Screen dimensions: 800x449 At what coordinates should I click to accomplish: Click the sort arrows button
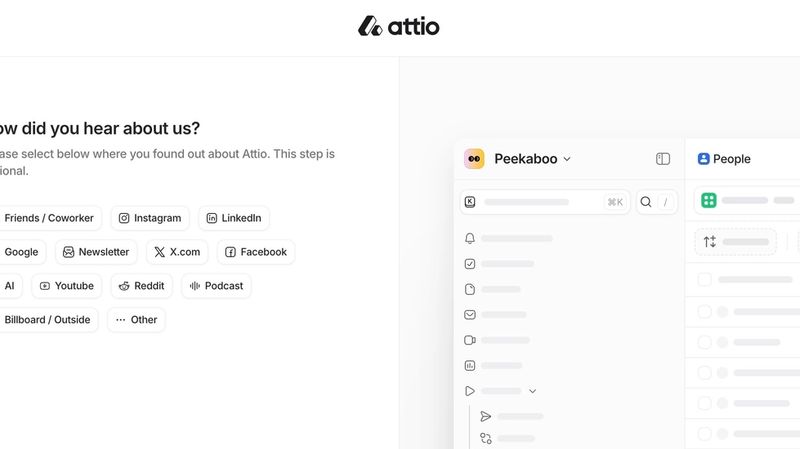710,242
